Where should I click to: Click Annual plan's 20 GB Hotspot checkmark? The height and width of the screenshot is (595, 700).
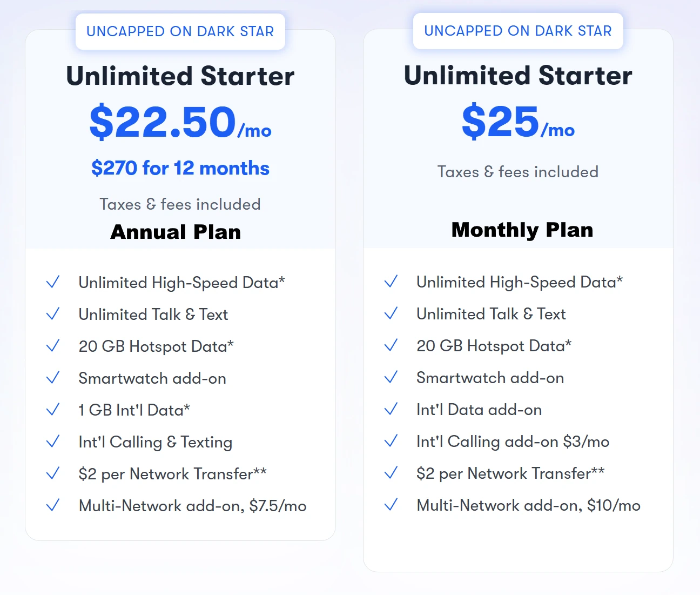pos(53,346)
